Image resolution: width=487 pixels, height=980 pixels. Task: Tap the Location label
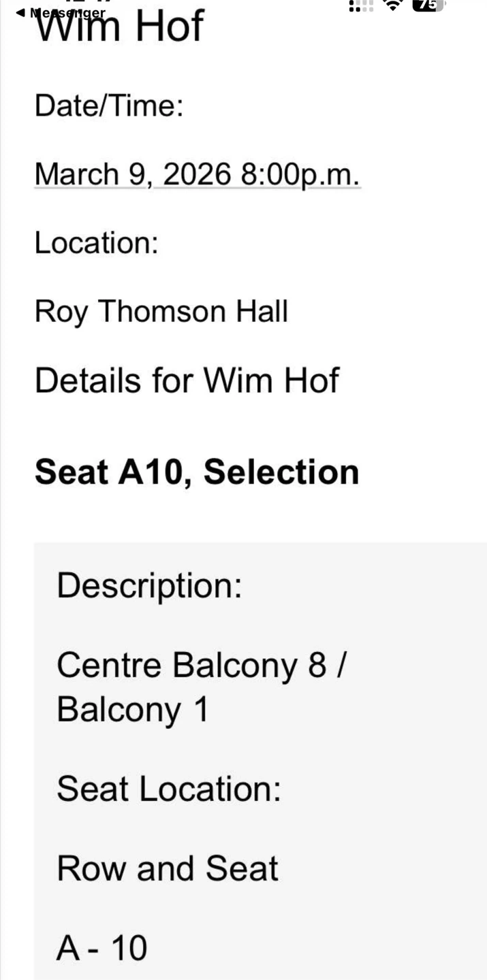tap(96, 243)
